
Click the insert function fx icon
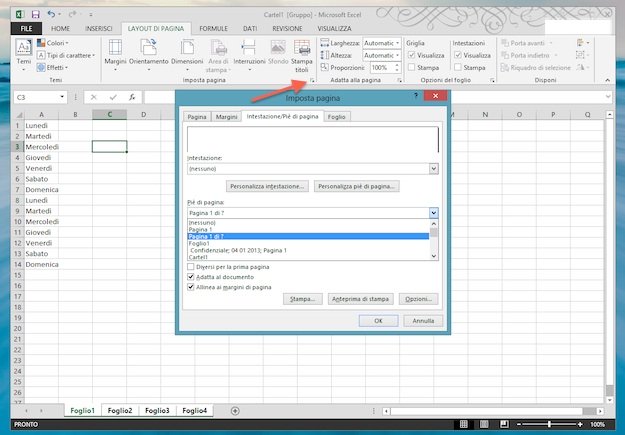(132, 97)
